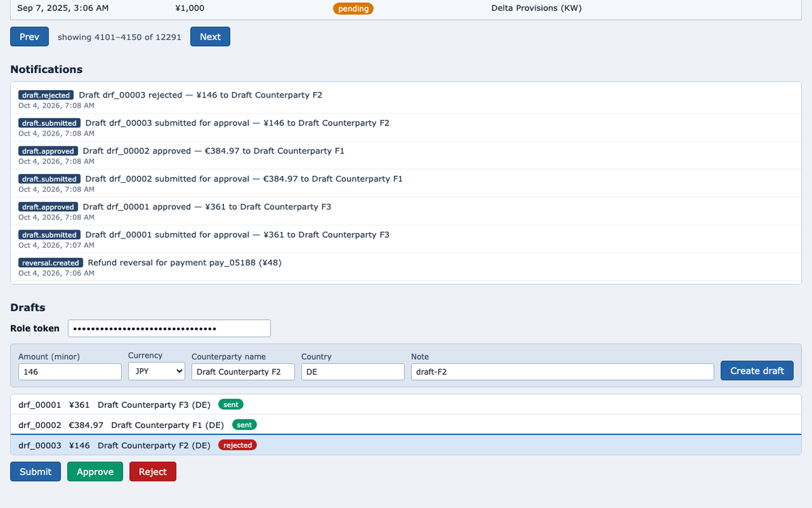This screenshot has width=812, height=508.
Task: Click 'showing 4101–4150 of 12291' text
Action: [119, 37]
